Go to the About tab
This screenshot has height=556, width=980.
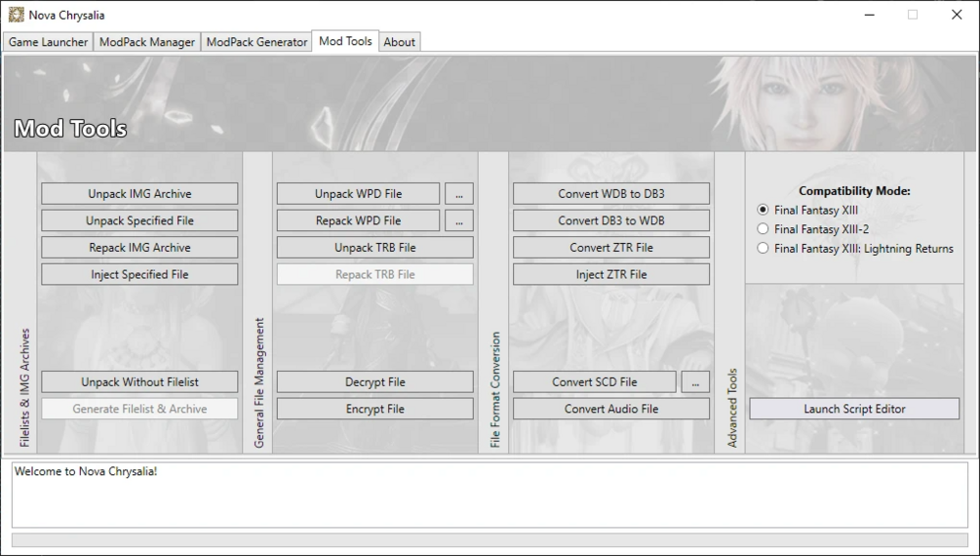(399, 42)
